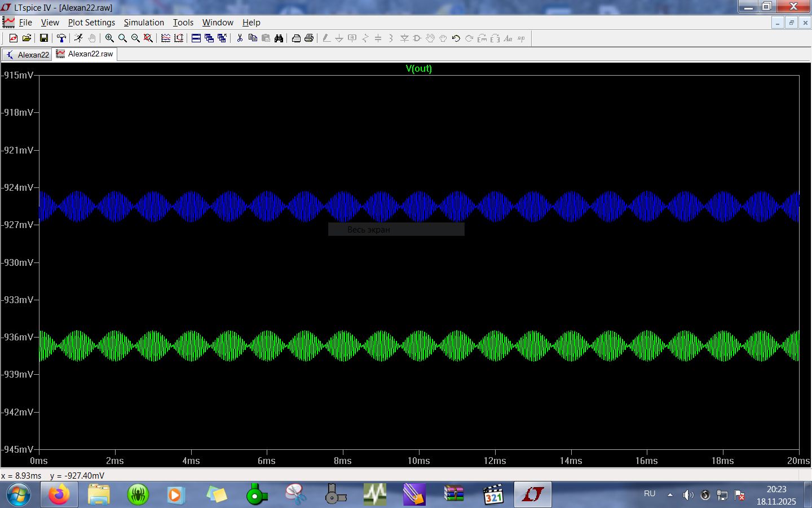The image size is (812, 508).
Task: Click the Undo arrow icon
Action: pos(456,38)
